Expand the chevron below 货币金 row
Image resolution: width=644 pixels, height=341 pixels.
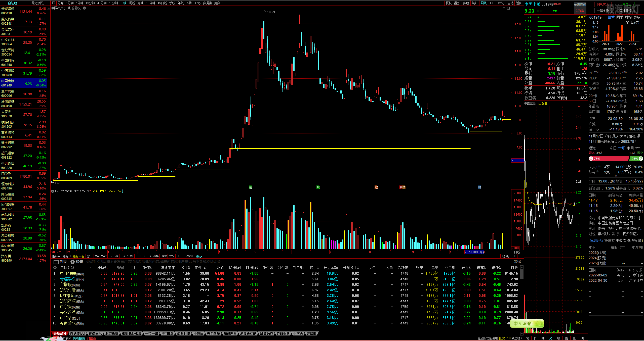[616, 69]
